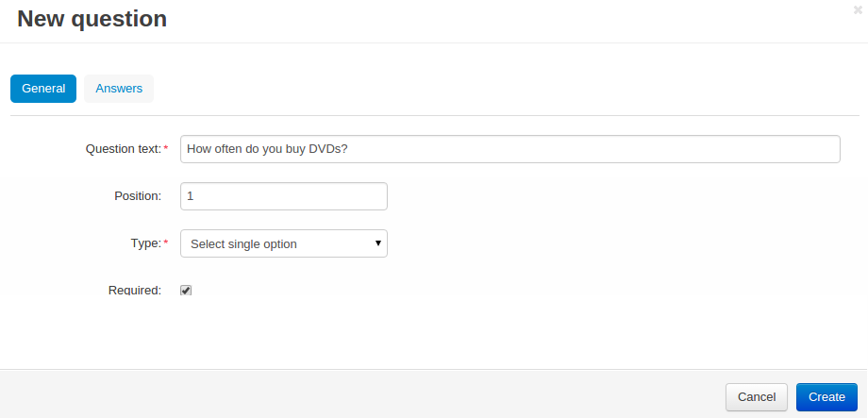Click the Type label

pyautogui.click(x=145, y=243)
